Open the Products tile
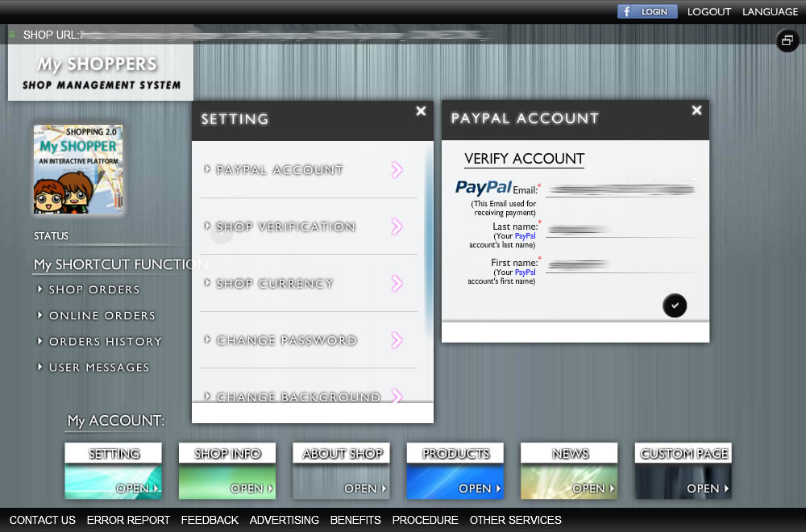806x532 pixels. pos(455,471)
